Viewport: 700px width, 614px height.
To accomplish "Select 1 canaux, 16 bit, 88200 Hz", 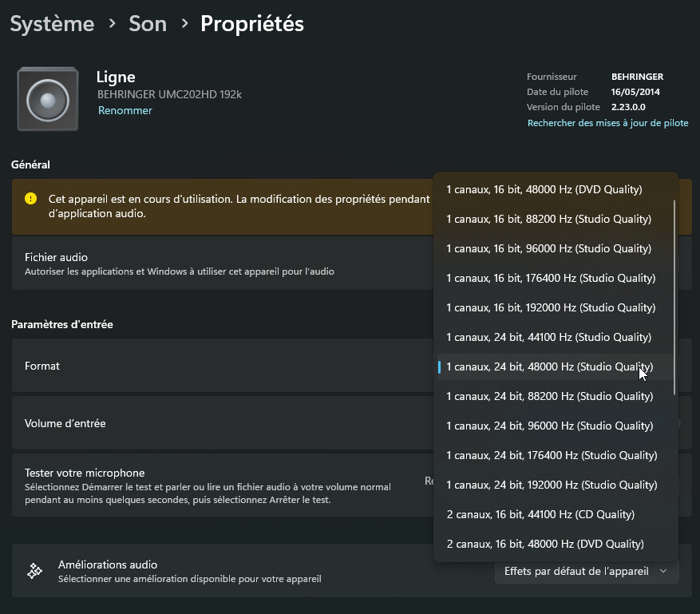I will pos(548,219).
